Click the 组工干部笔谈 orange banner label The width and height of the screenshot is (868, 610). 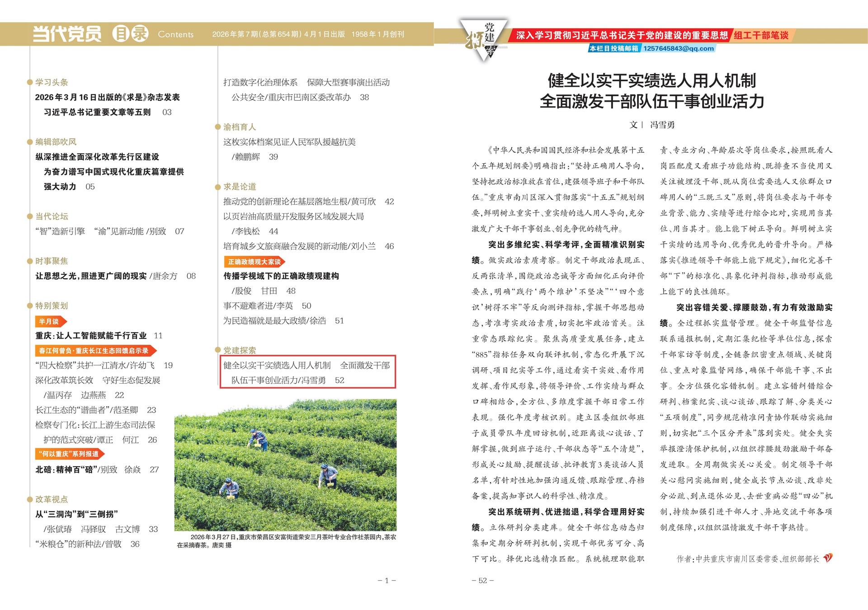pyautogui.click(x=760, y=35)
